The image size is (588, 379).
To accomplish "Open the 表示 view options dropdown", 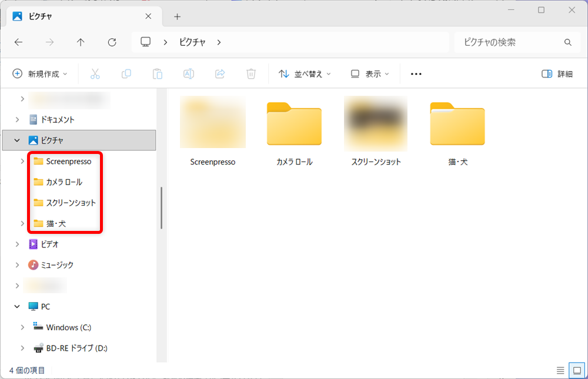I will 370,73.
